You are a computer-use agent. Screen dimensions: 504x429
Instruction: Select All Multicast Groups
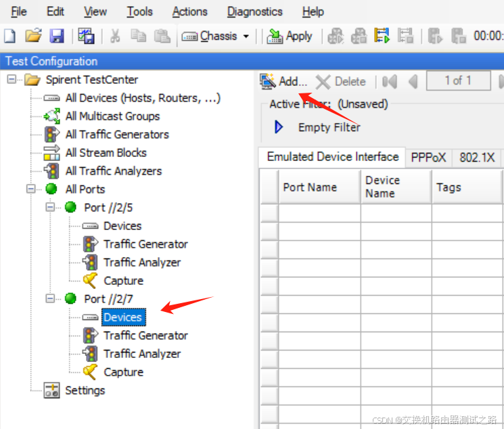112,116
